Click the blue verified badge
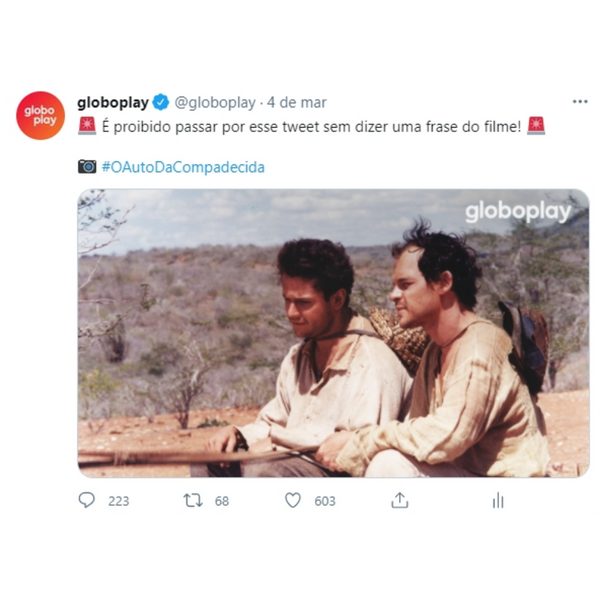 click(x=161, y=103)
